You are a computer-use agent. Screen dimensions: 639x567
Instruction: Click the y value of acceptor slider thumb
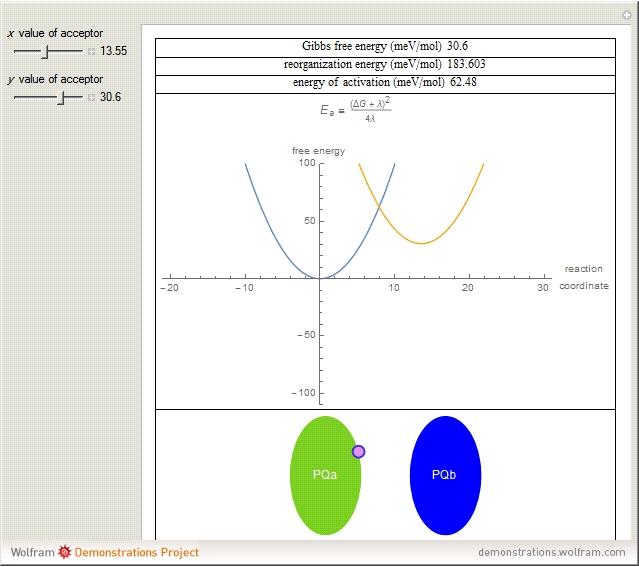pyautogui.click(x=61, y=98)
